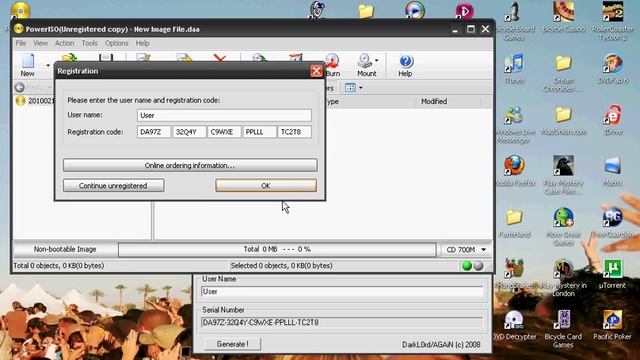Open the PeerGuardian desktop shortcut
The image size is (640, 360).
(x=612, y=222)
